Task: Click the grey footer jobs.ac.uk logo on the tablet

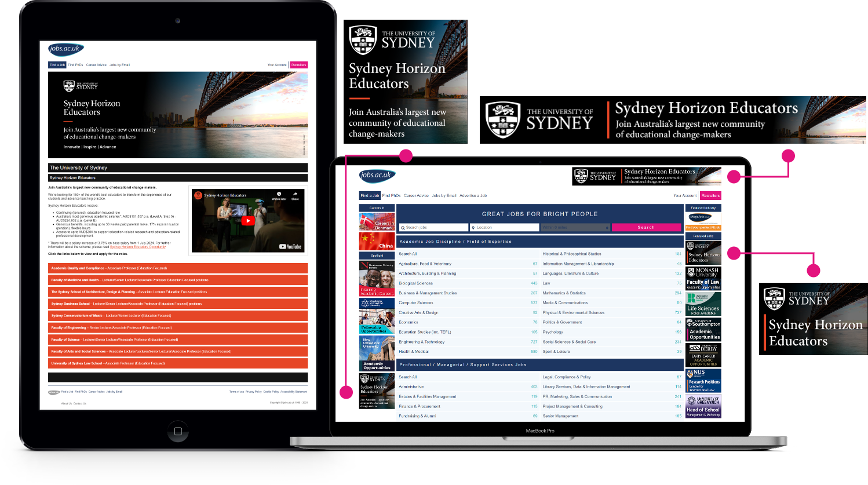Action: click(54, 392)
